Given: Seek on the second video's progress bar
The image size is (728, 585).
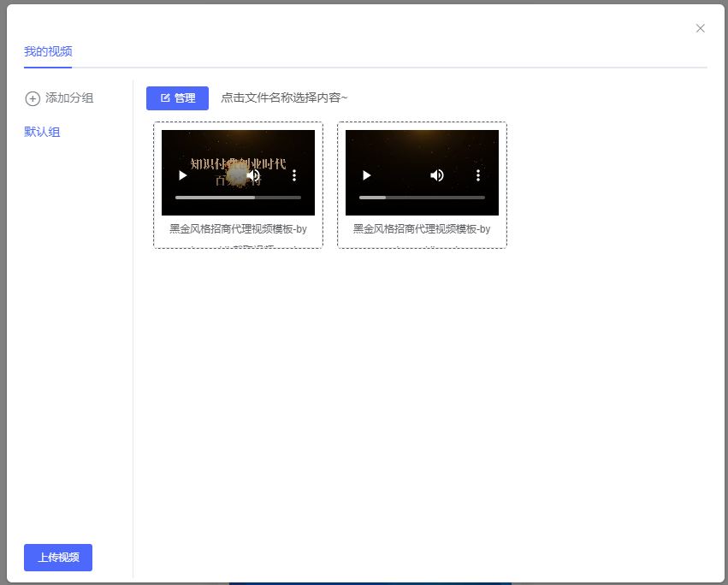Looking at the screenshot, I should pos(422,197).
